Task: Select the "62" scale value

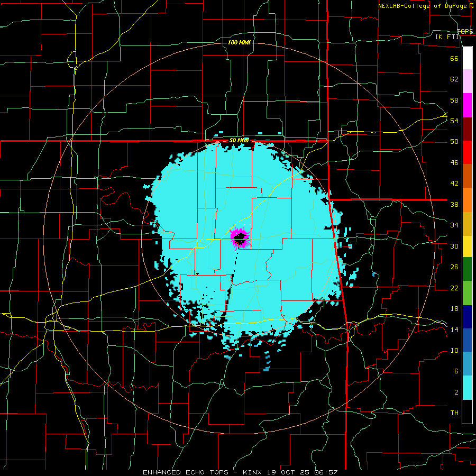Action: 454,79
